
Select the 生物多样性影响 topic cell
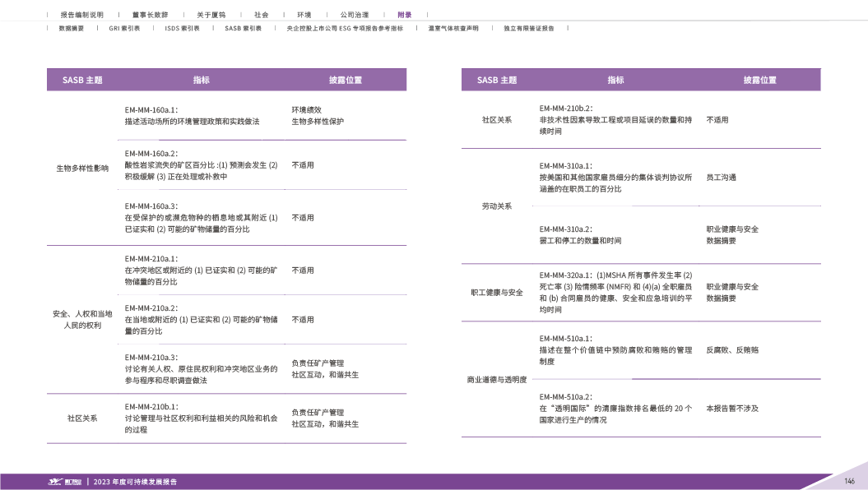tap(81, 169)
